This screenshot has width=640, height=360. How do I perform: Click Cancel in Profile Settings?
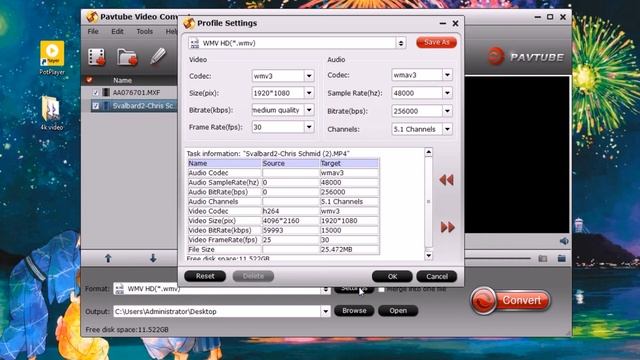[x=437, y=276]
